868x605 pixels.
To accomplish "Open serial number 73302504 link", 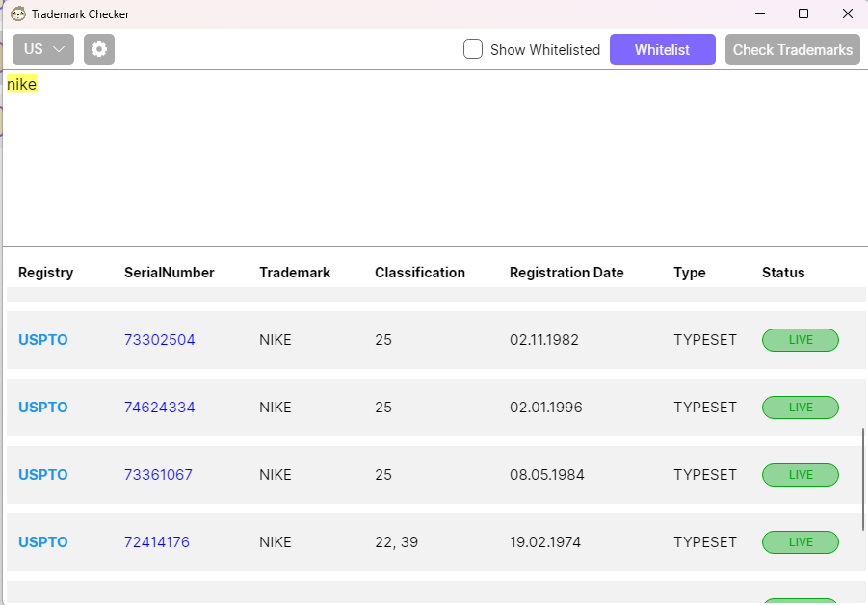I will click(159, 340).
